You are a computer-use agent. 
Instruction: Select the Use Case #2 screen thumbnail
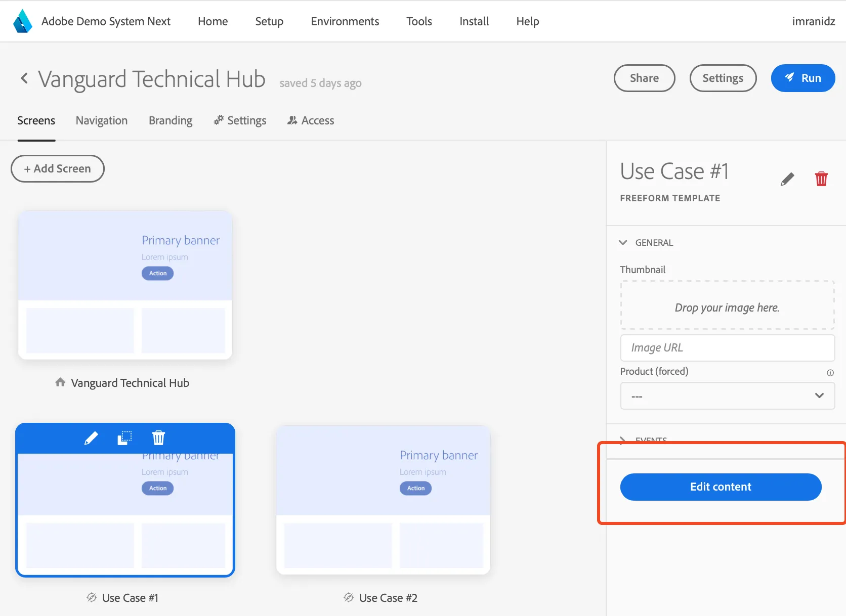pos(383,500)
